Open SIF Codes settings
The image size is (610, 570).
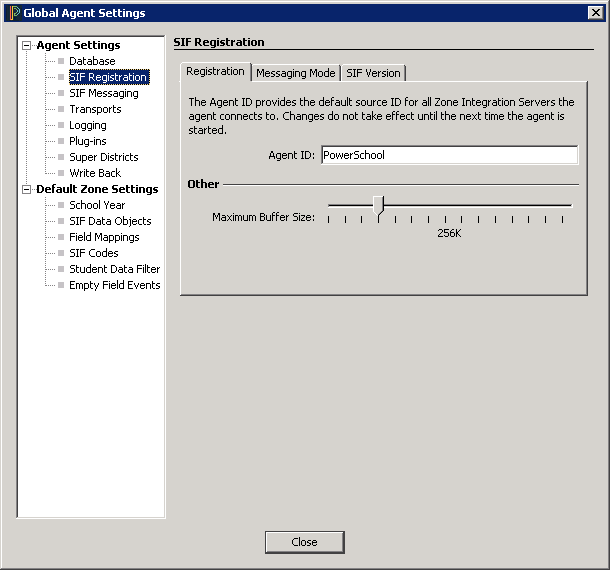click(94, 253)
